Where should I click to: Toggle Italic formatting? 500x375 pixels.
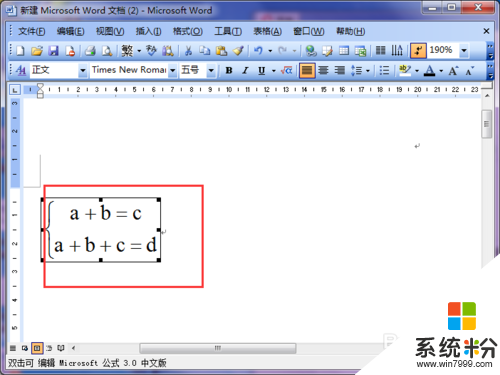[245, 71]
